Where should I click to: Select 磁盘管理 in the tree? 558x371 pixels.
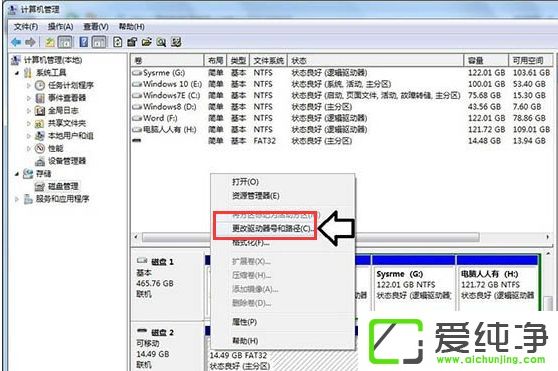(x=63, y=186)
